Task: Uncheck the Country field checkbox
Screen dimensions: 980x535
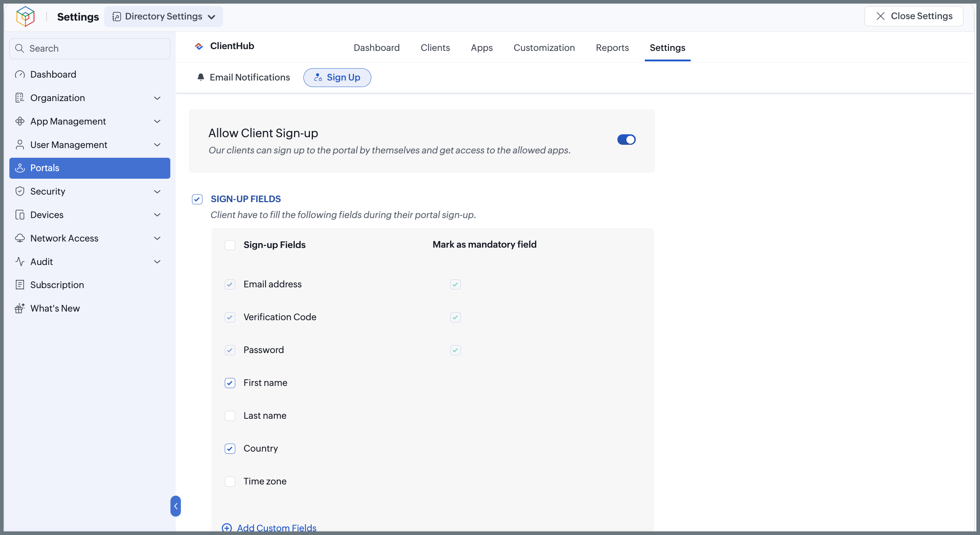Action: click(230, 449)
